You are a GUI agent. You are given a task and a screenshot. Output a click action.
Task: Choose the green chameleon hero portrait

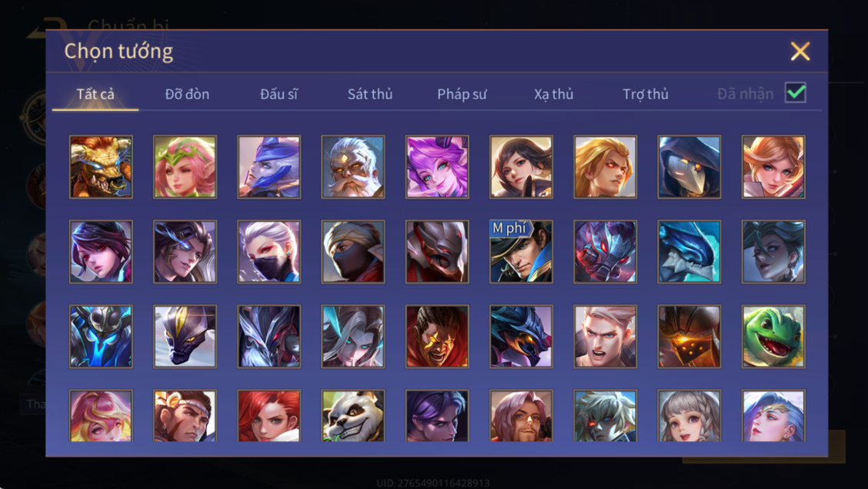coord(773,337)
